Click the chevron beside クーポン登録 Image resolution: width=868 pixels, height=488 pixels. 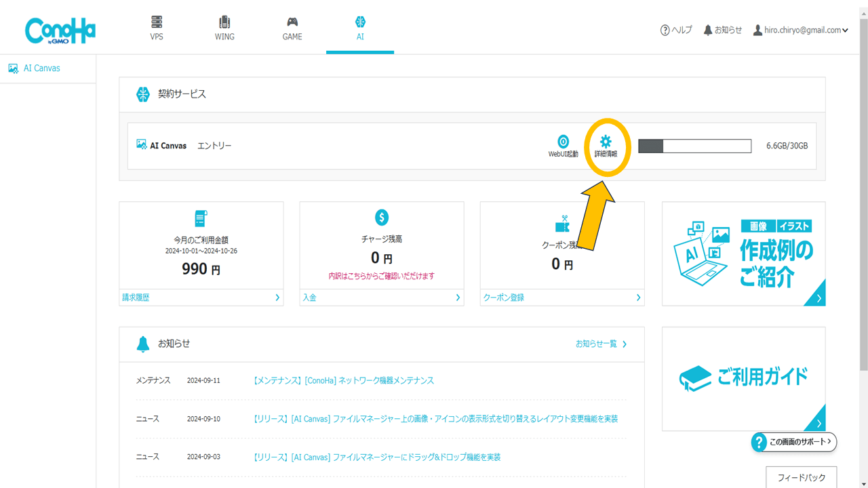(x=638, y=298)
